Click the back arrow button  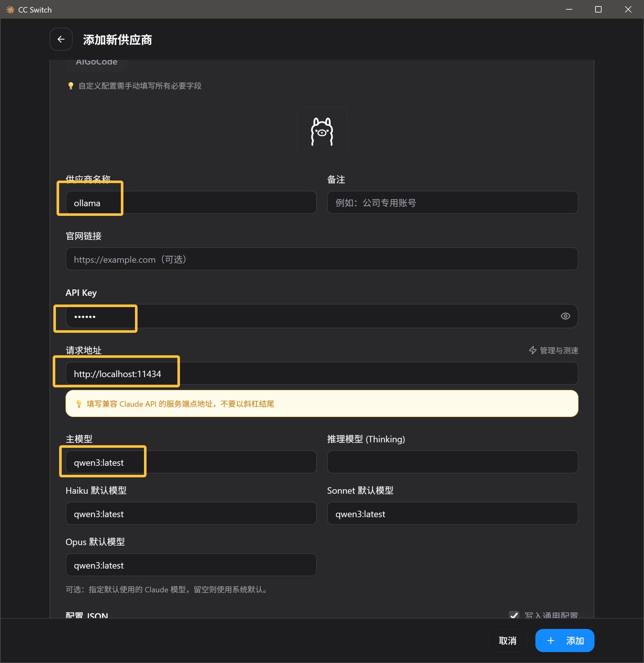click(x=61, y=39)
